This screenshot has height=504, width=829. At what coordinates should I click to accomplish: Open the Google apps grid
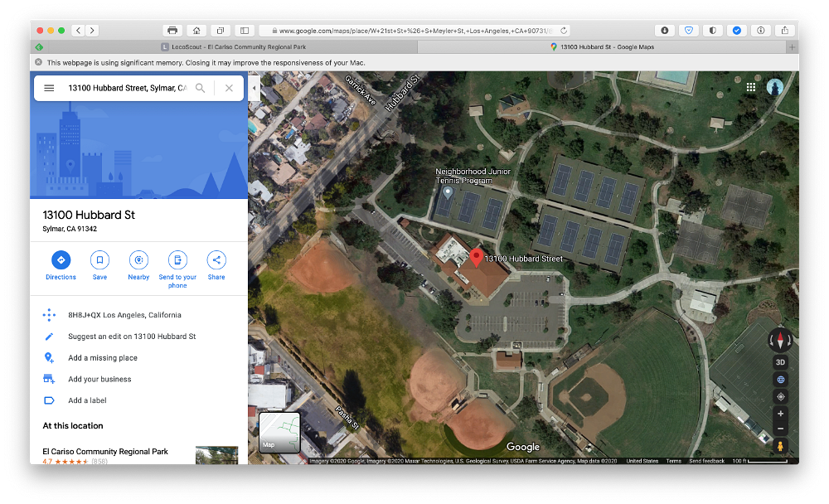tap(751, 87)
